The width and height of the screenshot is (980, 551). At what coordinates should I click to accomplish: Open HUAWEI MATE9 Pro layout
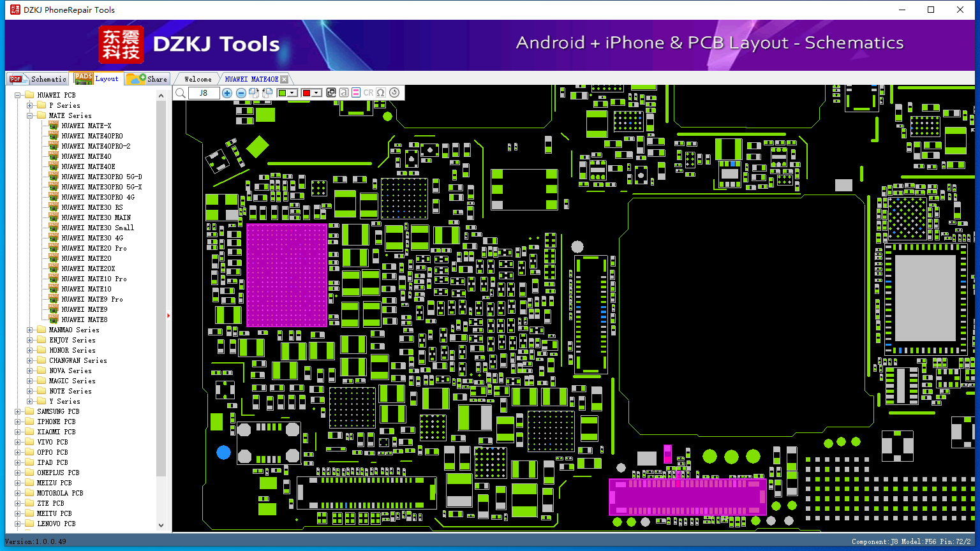click(x=92, y=299)
